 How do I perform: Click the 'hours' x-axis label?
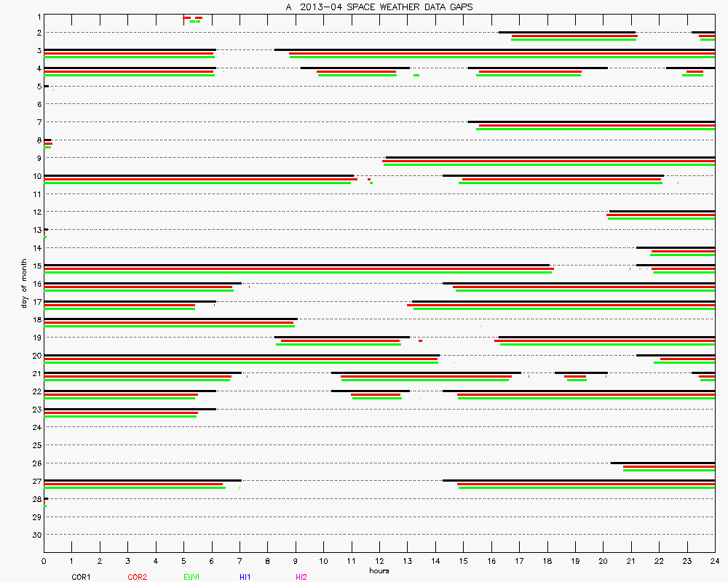point(379,570)
